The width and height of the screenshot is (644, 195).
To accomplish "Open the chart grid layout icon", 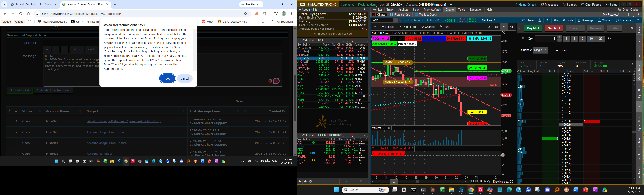I will [x=497, y=27].
